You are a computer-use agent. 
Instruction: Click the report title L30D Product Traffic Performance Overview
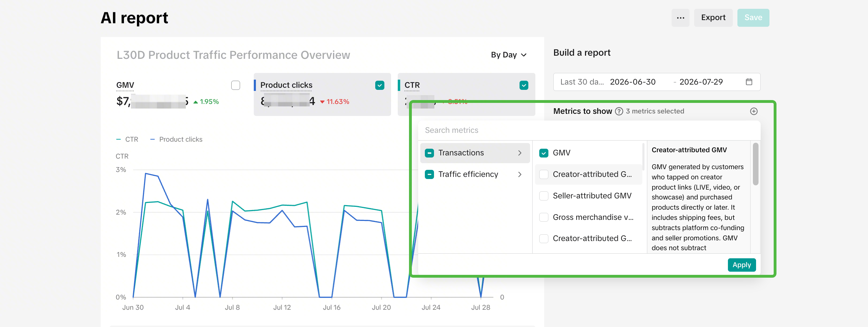tap(233, 55)
